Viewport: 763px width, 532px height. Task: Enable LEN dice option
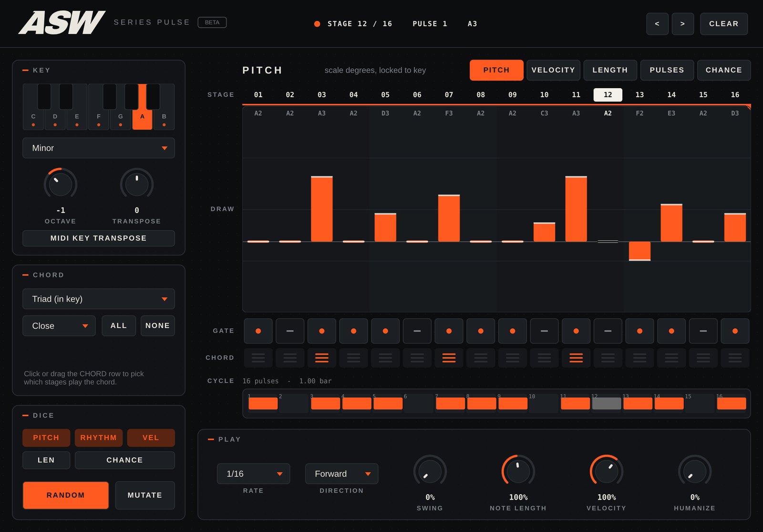coord(46,460)
